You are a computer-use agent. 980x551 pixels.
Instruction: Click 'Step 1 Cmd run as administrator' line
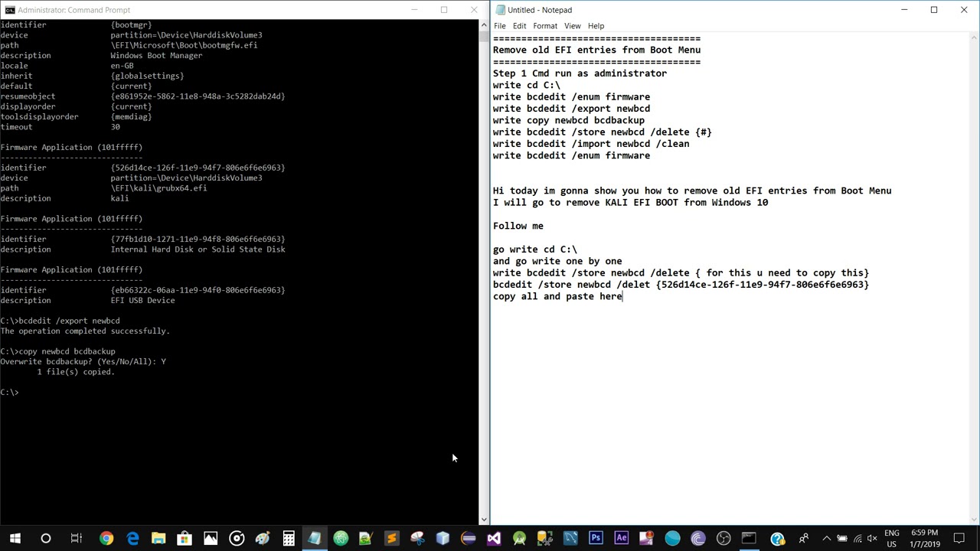[580, 73]
